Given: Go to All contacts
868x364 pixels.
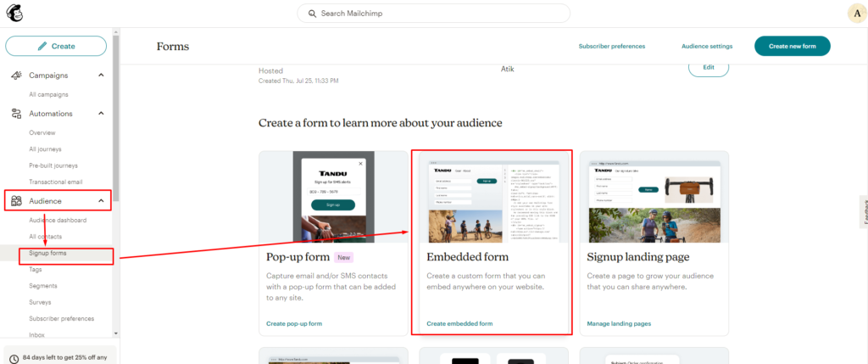Looking at the screenshot, I should (46, 237).
